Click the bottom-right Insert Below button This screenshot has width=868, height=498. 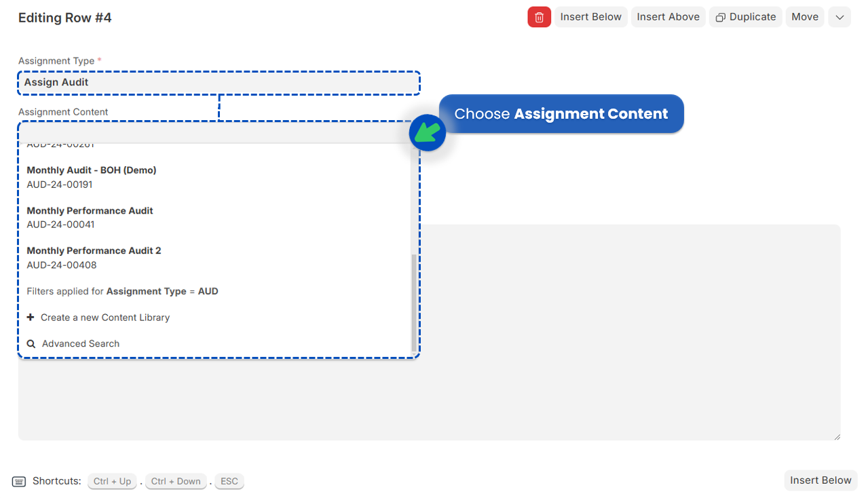tap(820, 480)
